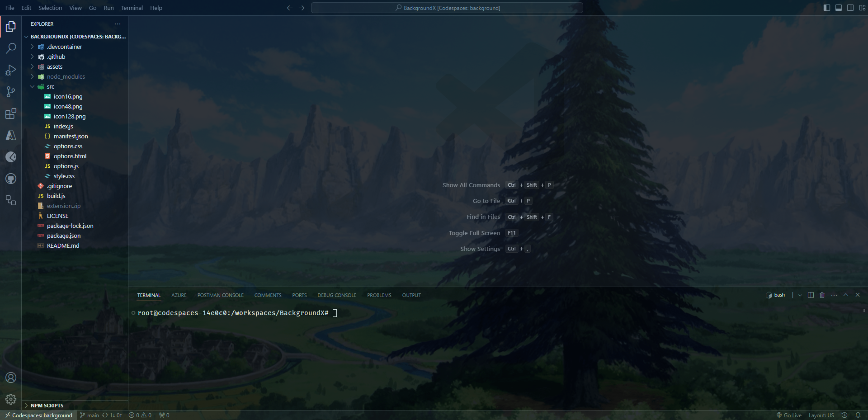Open the Extensions view icon
Viewport: 868px width, 420px height.
coord(11,113)
